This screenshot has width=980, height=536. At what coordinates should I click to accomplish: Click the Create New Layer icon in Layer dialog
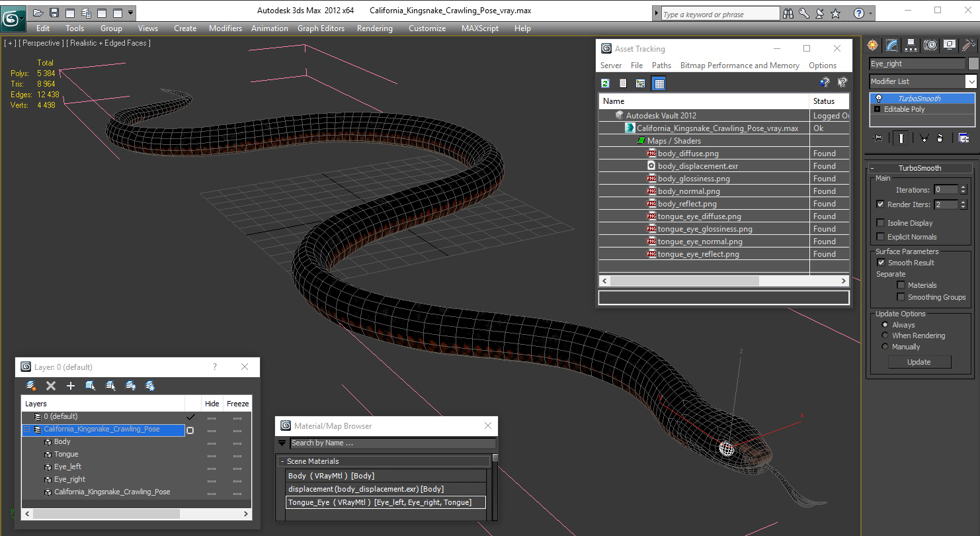pyautogui.click(x=30, y=386)
